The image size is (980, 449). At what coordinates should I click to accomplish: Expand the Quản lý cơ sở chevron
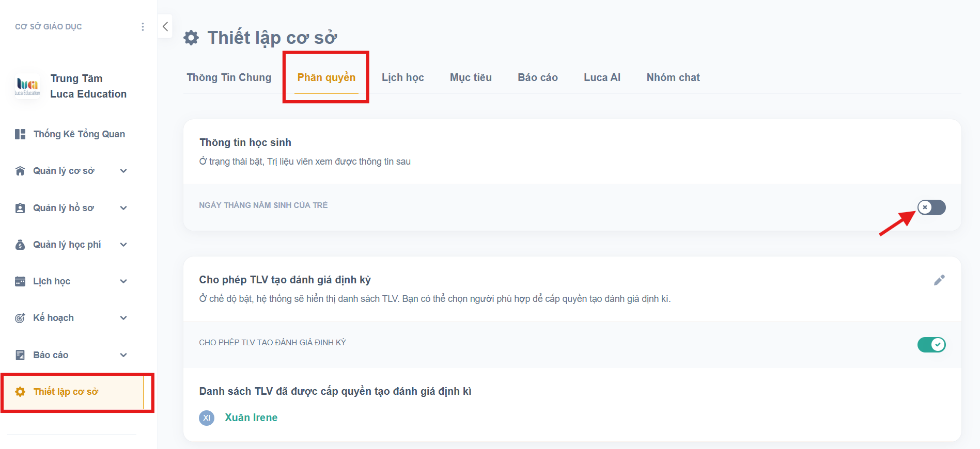123,171
